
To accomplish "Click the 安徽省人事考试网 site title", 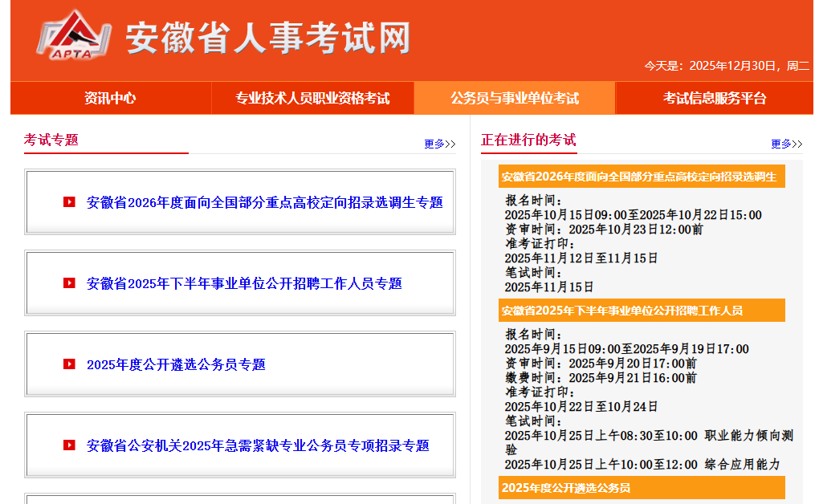I will click(x=267, y=38).
